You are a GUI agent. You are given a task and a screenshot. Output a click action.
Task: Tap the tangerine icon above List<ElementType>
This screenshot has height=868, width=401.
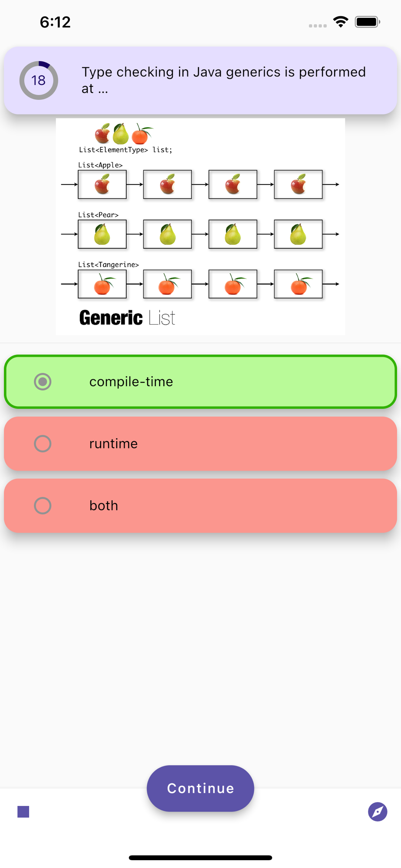140,134
